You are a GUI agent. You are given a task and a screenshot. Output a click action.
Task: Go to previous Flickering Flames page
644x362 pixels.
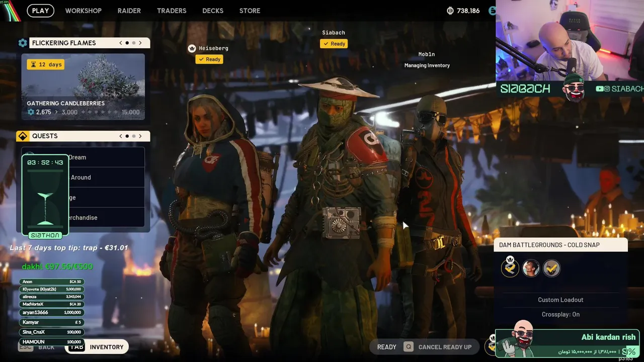click(121, 43)
